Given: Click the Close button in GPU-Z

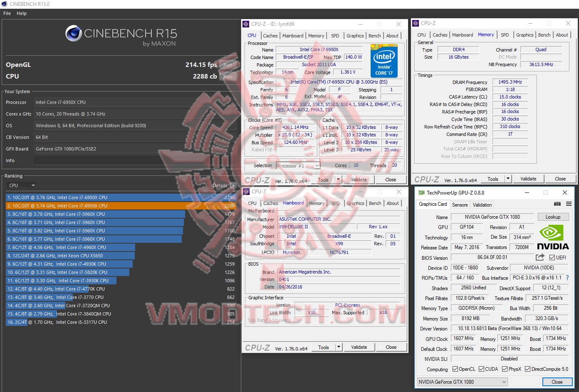Looking at the screenshot, I should pos(557,382).
